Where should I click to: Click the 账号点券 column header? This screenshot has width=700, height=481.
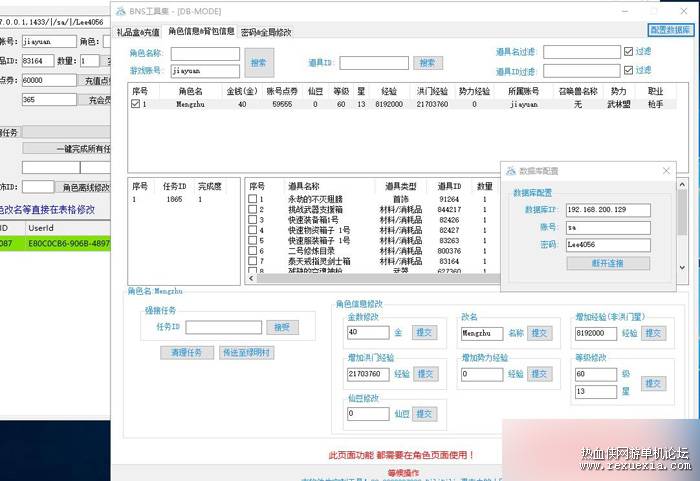tap(282, 91)
